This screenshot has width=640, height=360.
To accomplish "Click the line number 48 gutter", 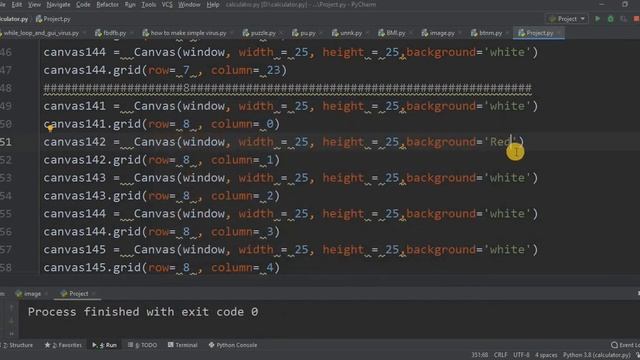I will click(6, 88).
